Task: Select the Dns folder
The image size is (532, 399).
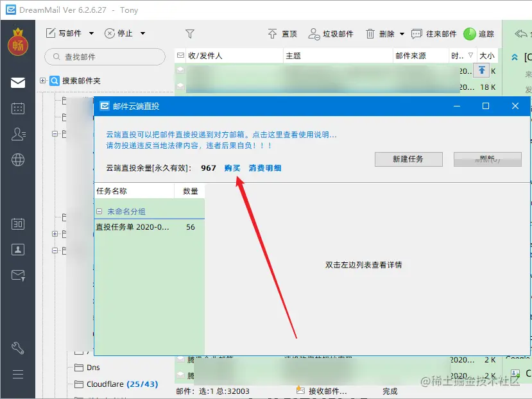Action: pyautogui.click(x=87, y=368)
